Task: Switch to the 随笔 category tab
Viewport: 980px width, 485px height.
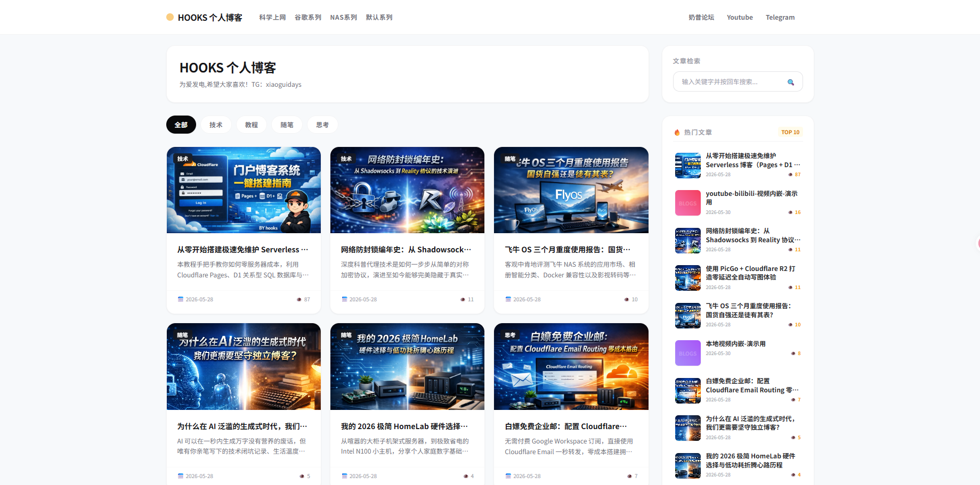Action: coord(287,125)
